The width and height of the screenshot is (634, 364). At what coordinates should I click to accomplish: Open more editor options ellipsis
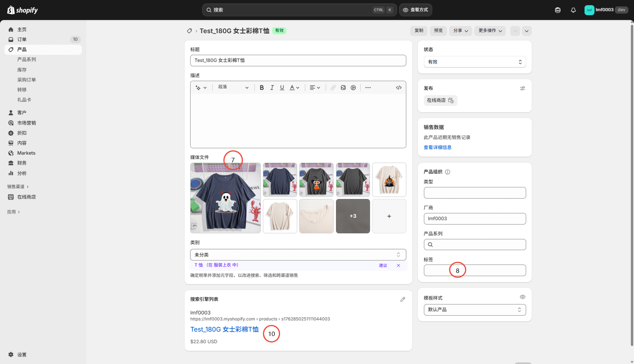click(368, 88)
